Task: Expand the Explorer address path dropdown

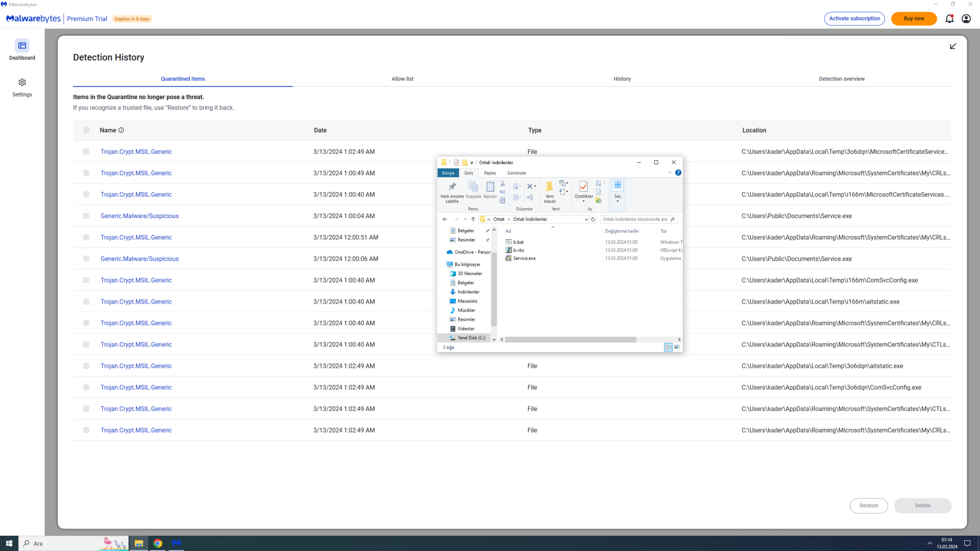Action: pos(586,219)
